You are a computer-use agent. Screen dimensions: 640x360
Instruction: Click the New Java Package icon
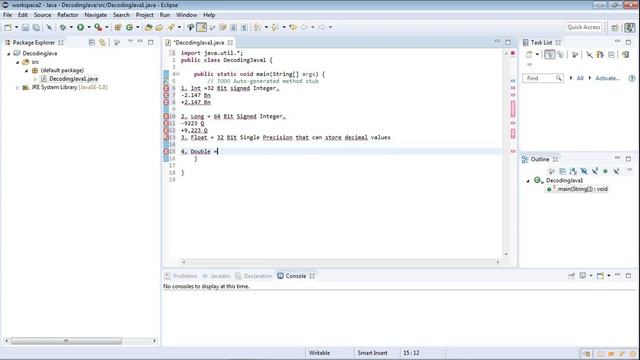[118, 27]
